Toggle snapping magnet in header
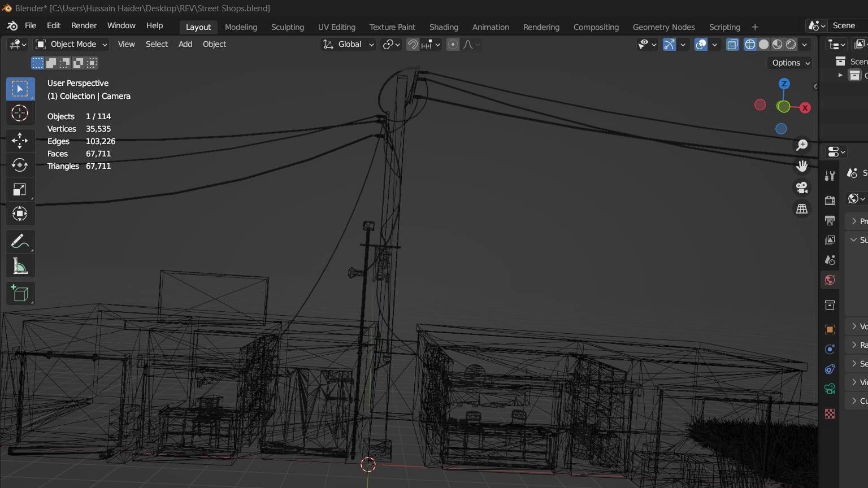Viewport: 868px width, 488px height. 413,44
